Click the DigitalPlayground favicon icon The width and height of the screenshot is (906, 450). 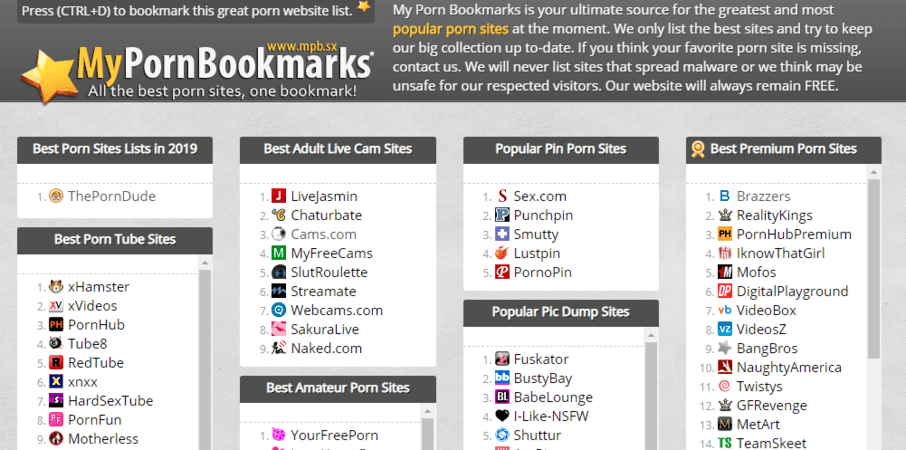725,291
